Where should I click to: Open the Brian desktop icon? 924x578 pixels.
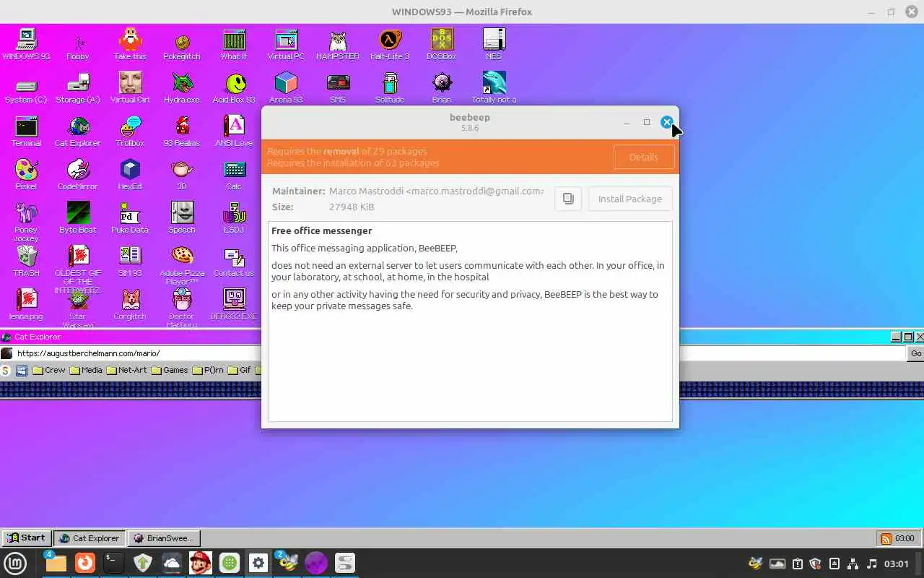pos(442,87)
